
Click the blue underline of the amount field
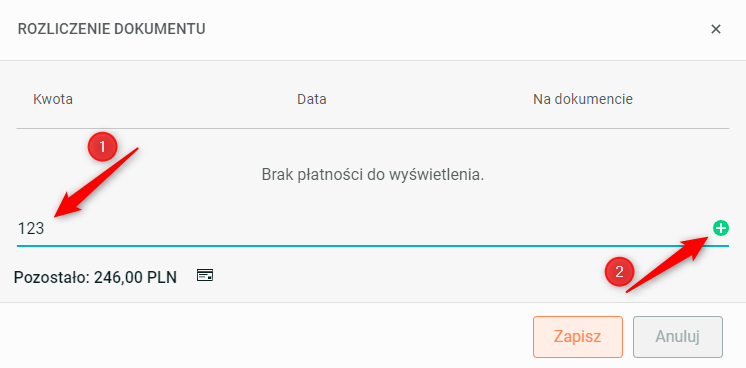click(373, 246)
